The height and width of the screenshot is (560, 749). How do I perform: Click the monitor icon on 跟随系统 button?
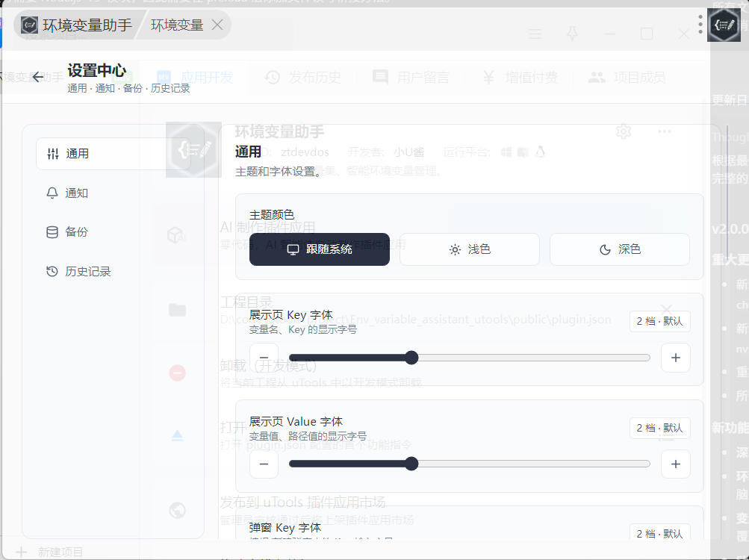293,249
